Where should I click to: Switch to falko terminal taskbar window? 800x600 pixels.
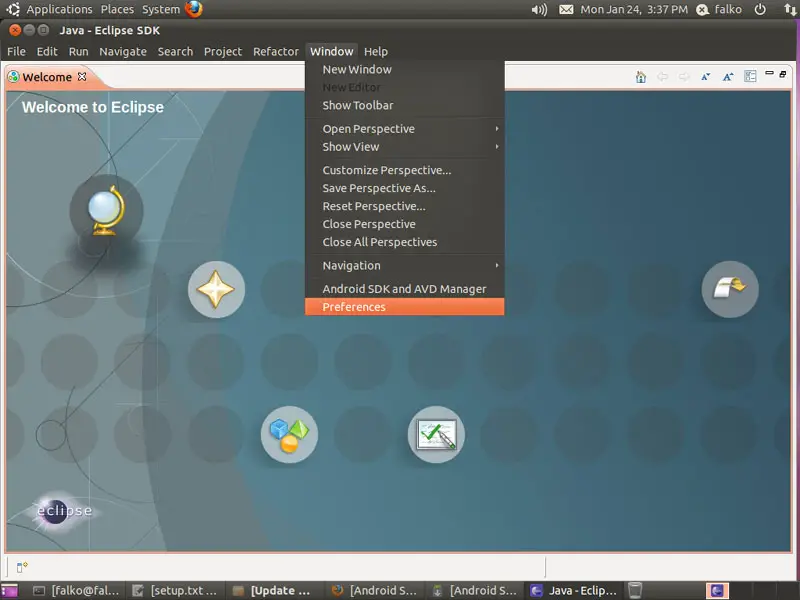(x=76, y=591)
